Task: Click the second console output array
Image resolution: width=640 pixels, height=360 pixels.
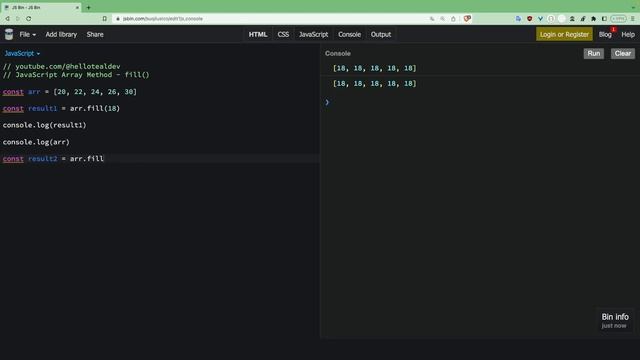Action: (375, 83)
